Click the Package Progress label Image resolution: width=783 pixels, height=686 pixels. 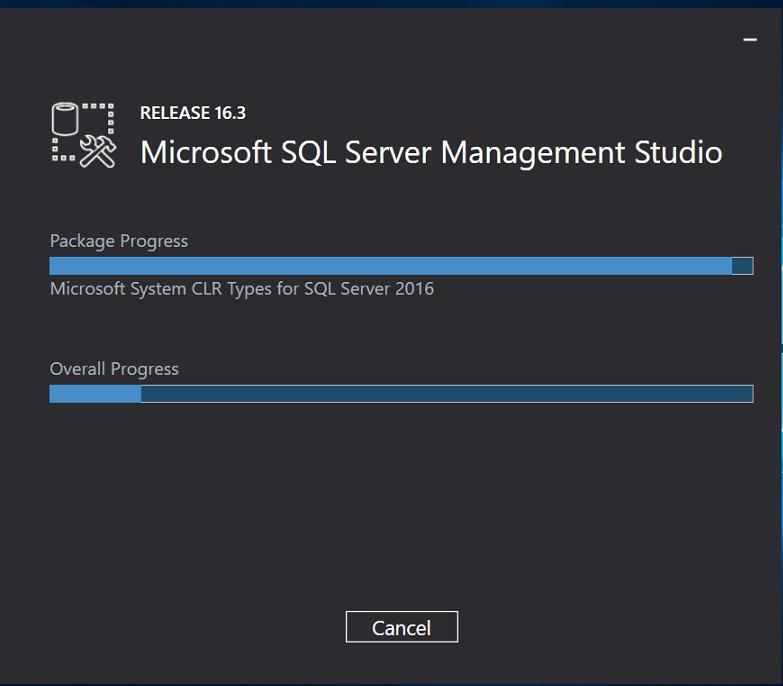pos(119,241)
